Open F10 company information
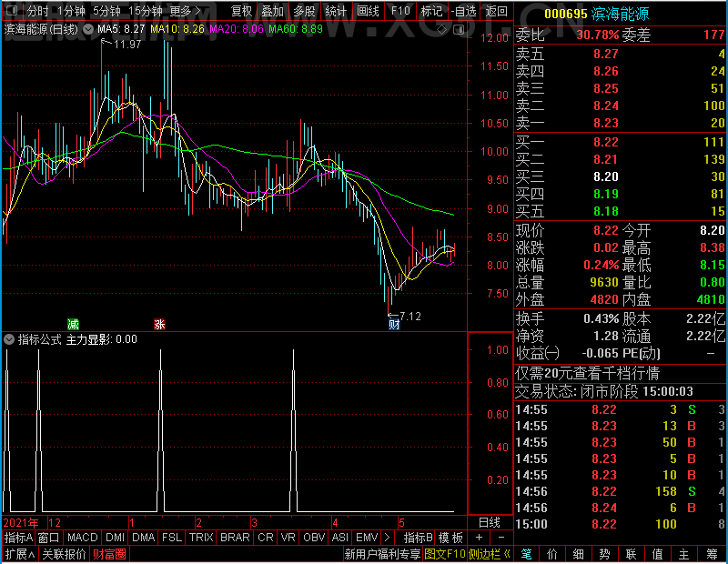Image resolution: width=728 pixels, height=564 pixels. [x=400, y=11]
